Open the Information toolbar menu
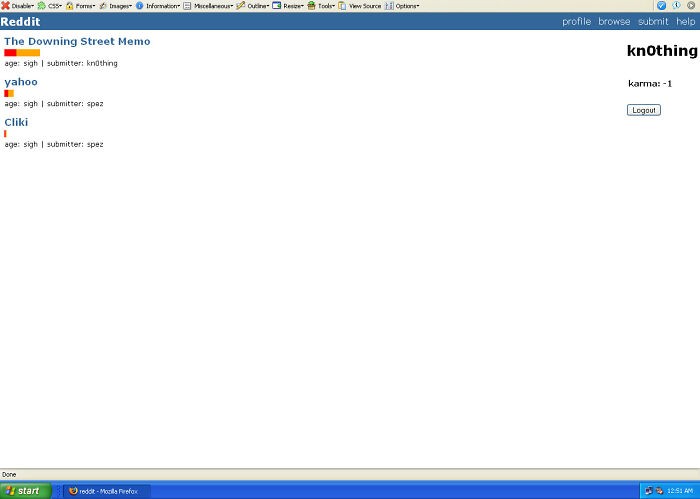Viewport: 700px width, 499px height. [158, 6]
